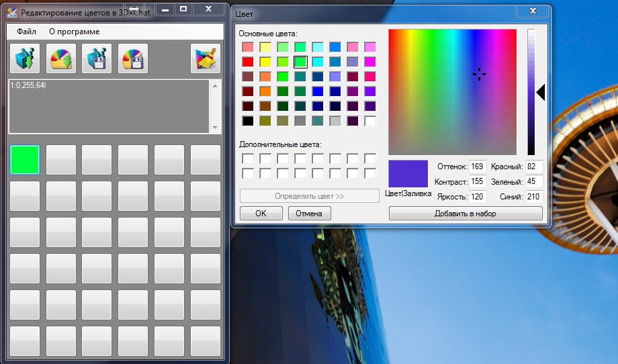Click the Красный field showing 82
This screenshot has width=618, height=364.
(x=534, y=167)
